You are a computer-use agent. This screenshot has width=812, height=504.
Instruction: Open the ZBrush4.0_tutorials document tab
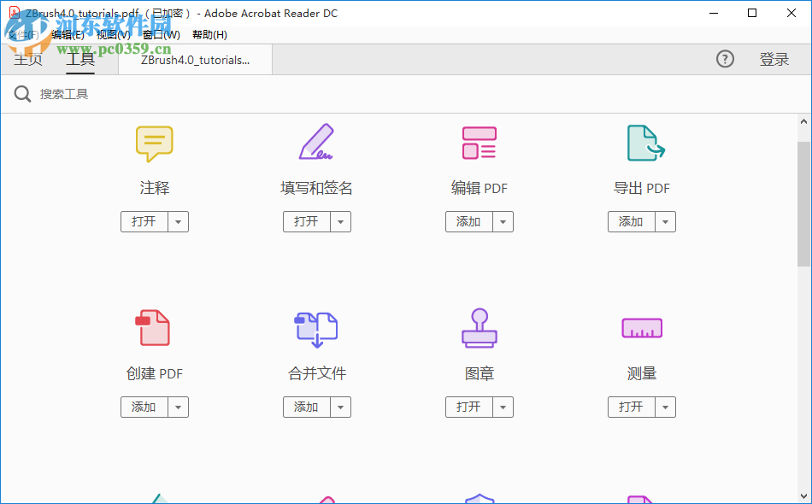[194, 59]
